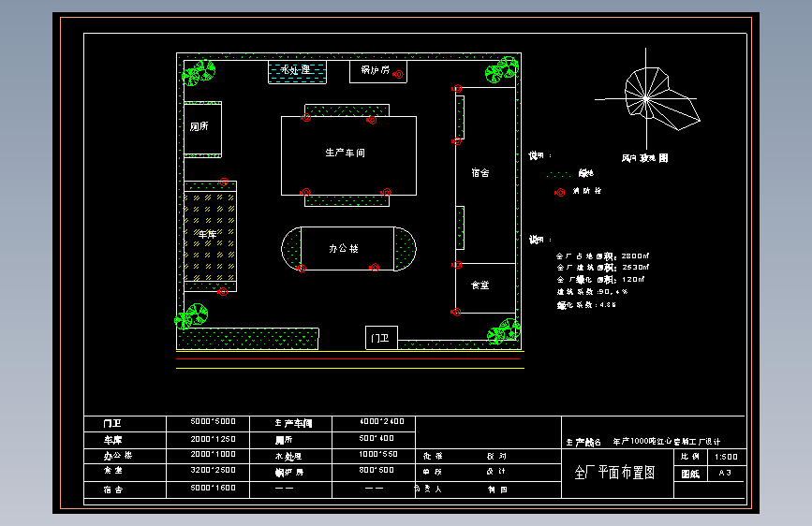
Task: Click the 消防栓 legend text
Action: [586, 191]
